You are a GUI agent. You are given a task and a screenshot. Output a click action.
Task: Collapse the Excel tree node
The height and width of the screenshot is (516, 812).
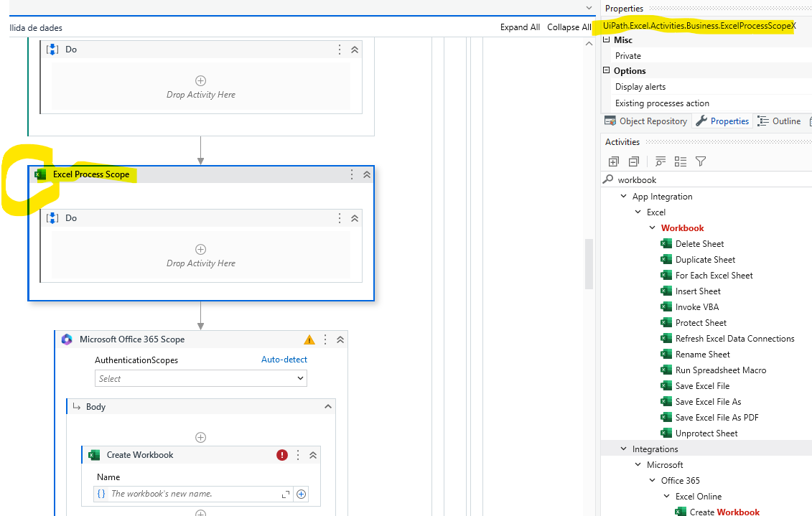click(638, 212)
